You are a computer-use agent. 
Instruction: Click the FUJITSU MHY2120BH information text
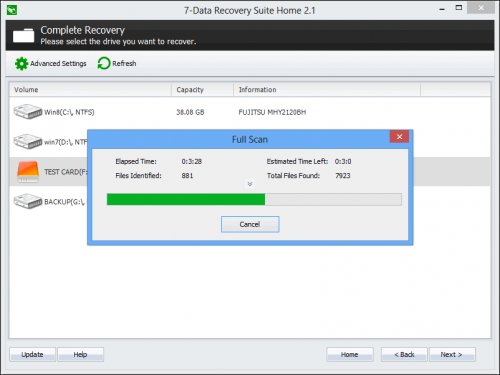tap(272, 112)
